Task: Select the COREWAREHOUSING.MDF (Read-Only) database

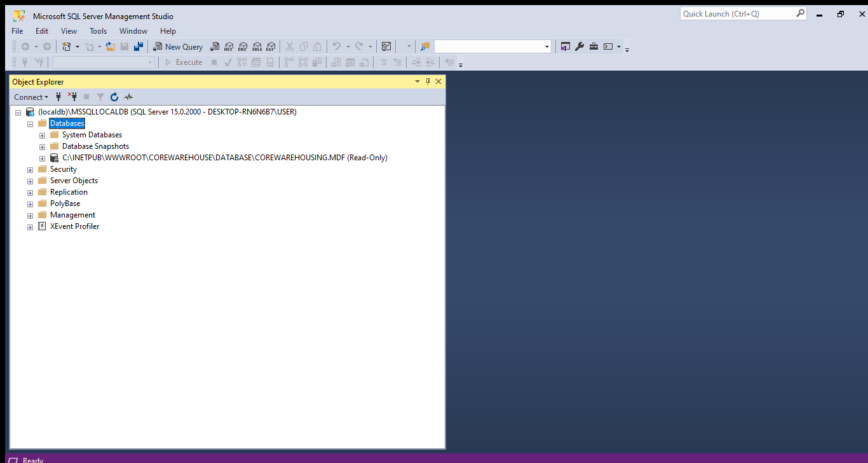Action: point(225,158)
